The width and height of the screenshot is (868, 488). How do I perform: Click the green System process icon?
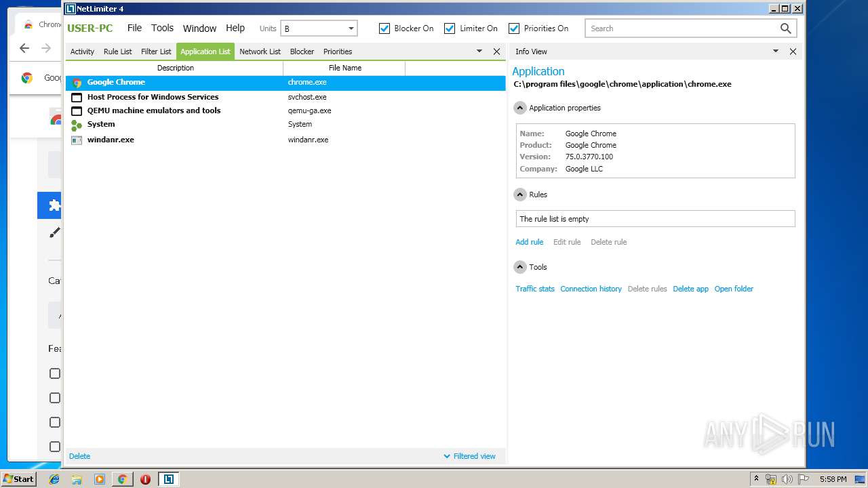77,125
